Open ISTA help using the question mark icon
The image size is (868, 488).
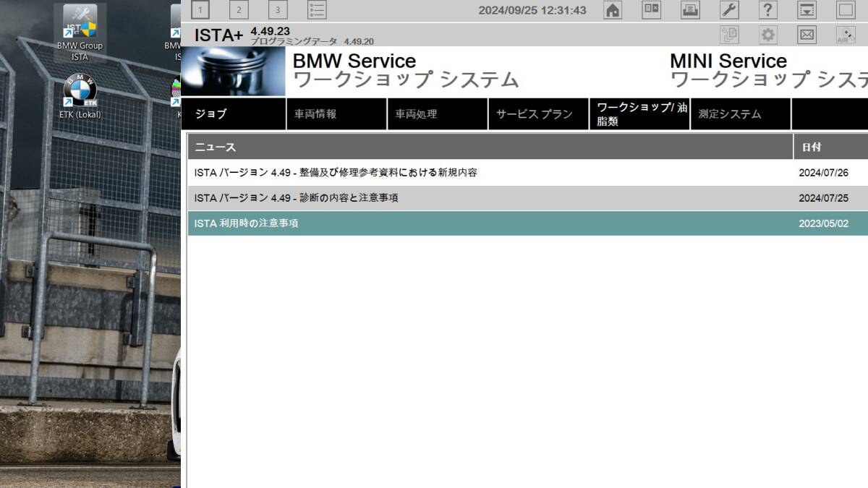click(767, 10)
